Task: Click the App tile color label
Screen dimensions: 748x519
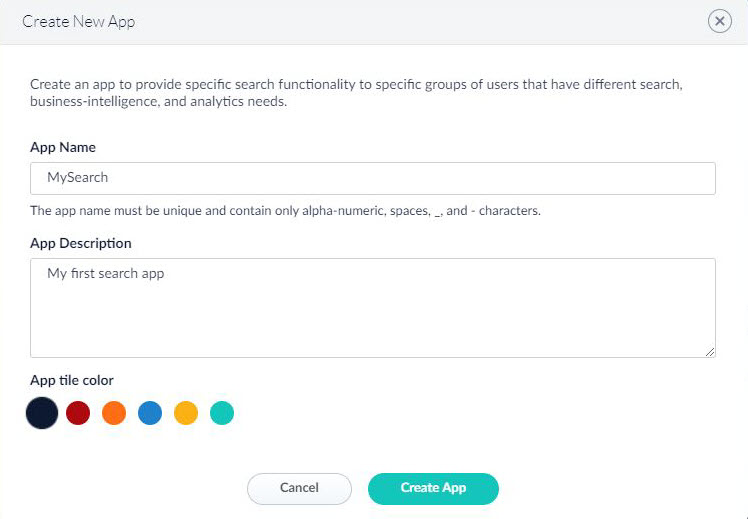Action: pos(72,380)
